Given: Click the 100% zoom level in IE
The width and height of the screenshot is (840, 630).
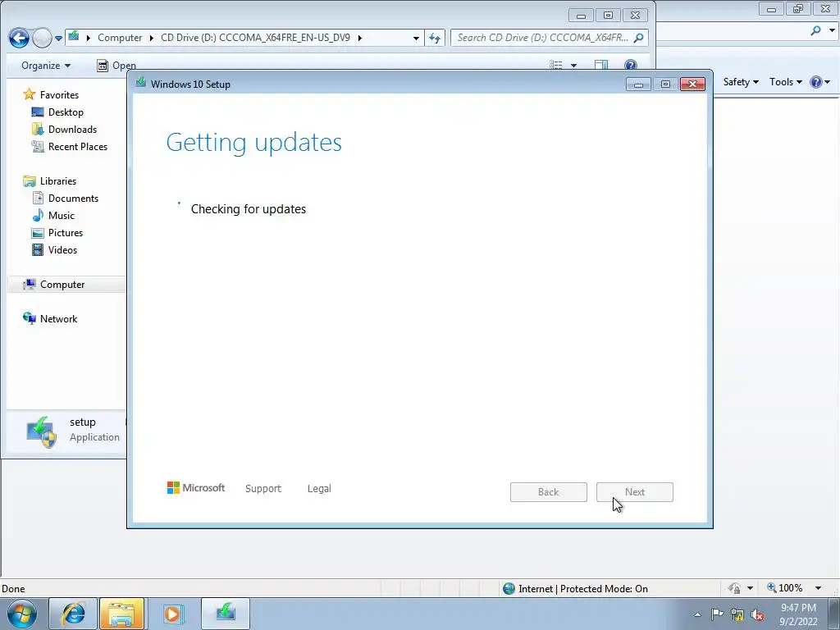Looking at the screenshot, I should coord(785,588).
